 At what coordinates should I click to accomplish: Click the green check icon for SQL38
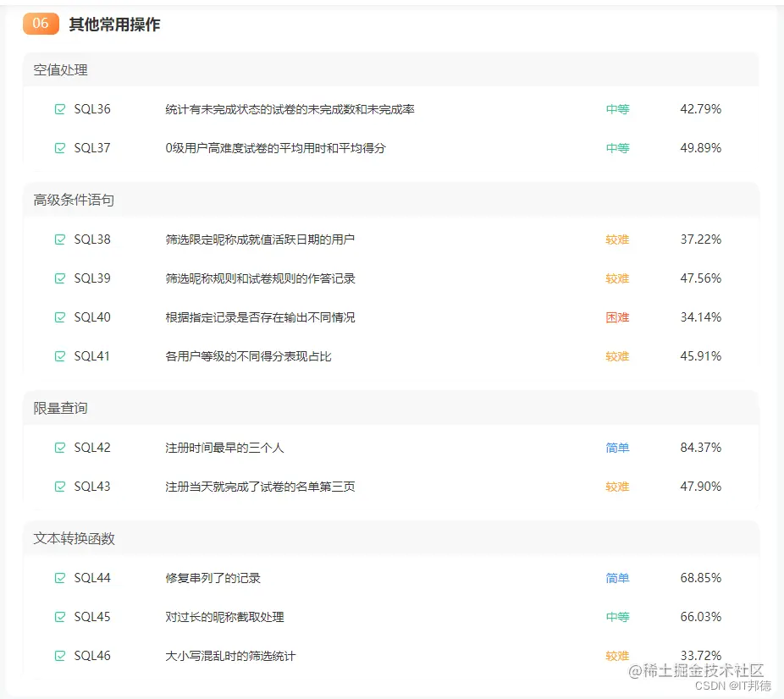[59, 239]
